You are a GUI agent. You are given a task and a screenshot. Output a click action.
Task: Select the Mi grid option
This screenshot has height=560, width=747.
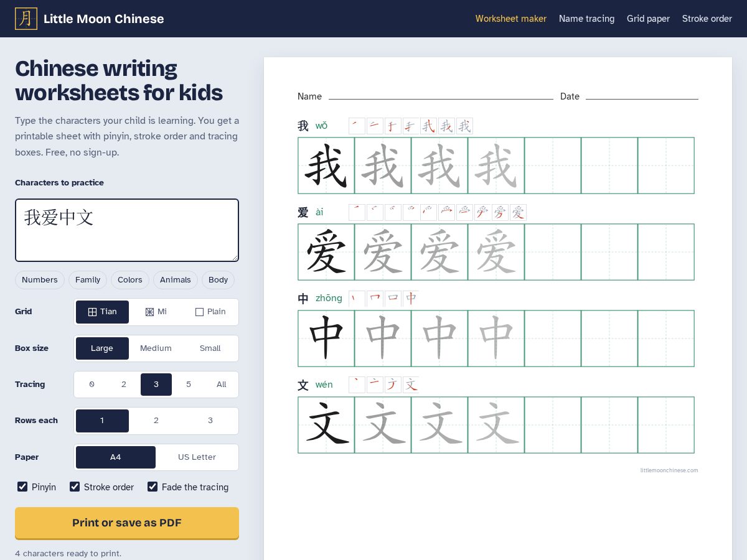click(x=156, y=312)
